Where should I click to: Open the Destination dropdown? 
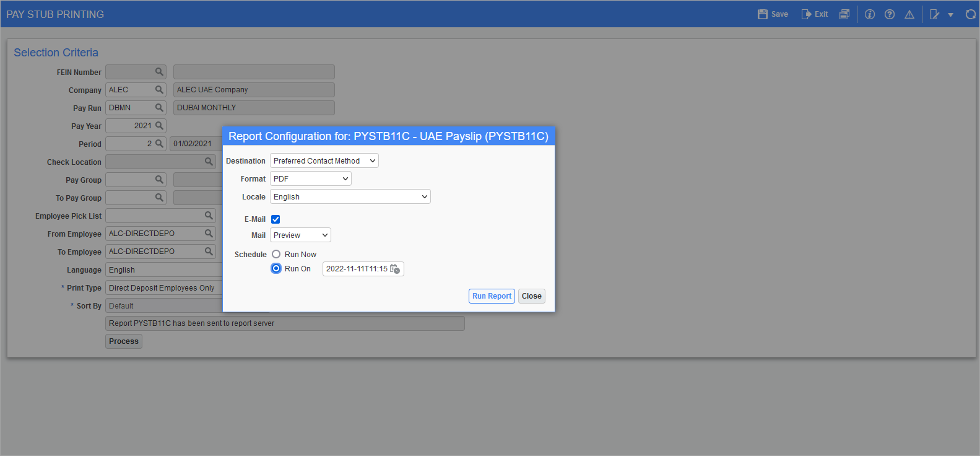(x=324, y=161)
